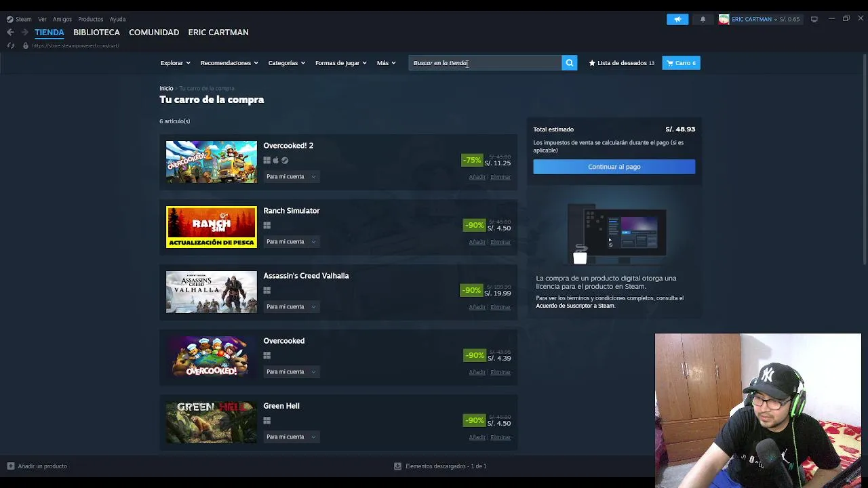Go to the TIENDA tab
This screenshot has height=488, width=868.
click(50, 32)
